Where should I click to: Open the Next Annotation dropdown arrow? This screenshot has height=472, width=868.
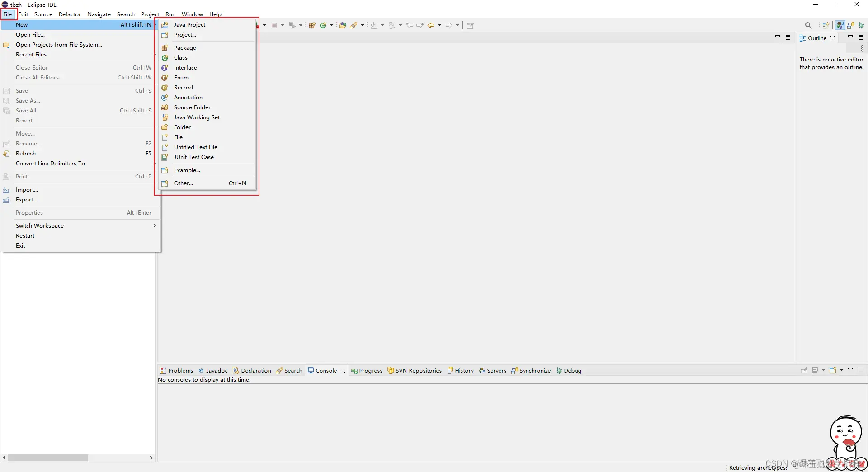point(382,25)
